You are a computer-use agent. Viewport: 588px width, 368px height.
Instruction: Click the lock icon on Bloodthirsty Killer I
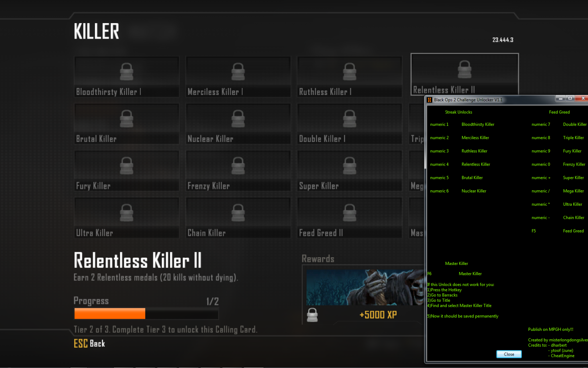click(126, 71)
